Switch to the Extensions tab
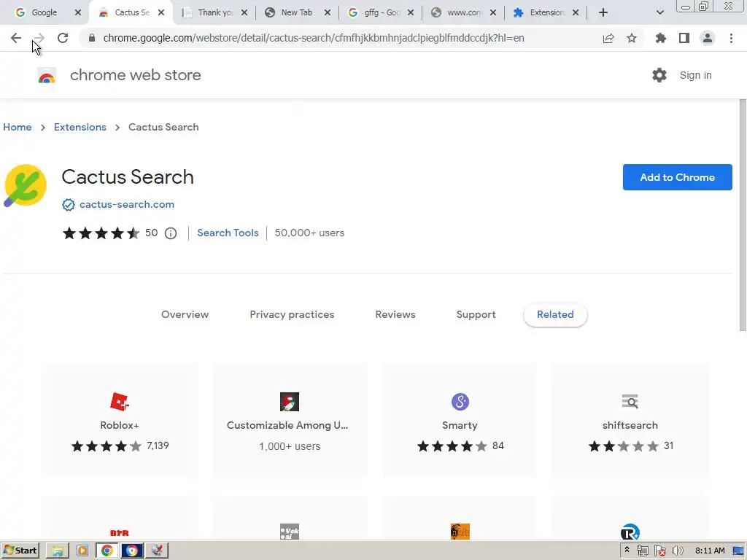Screen dimensions: 747x560 pos(547,12)
